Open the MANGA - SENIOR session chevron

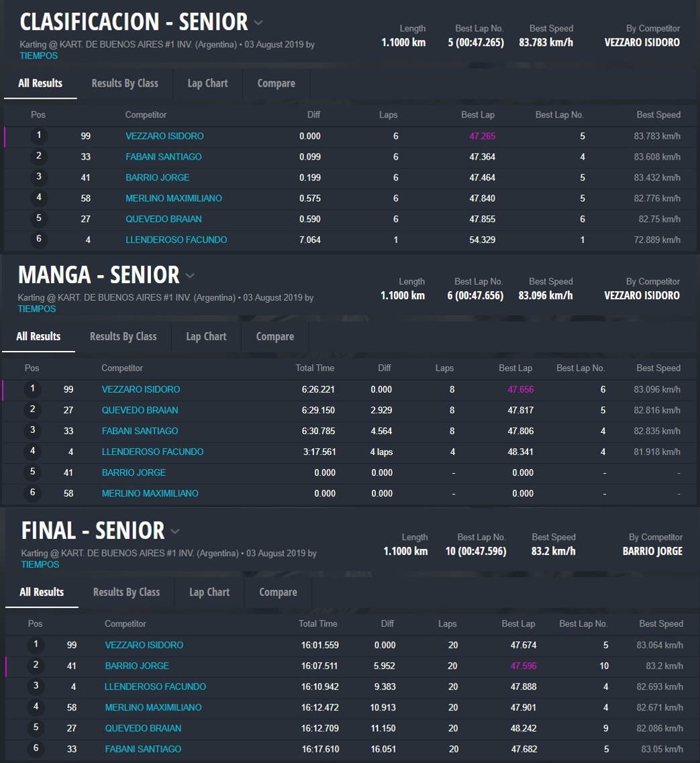pyautogui.click(x=190, y=276)
